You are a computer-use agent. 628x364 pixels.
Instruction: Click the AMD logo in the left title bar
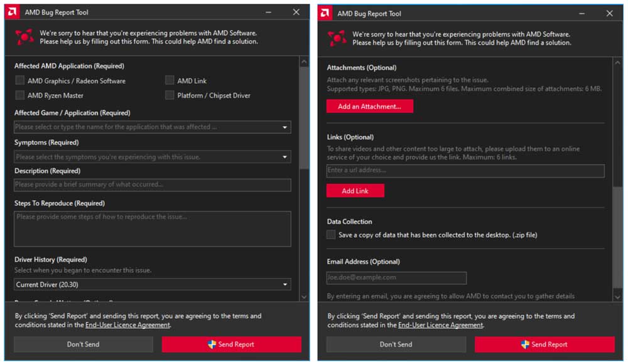(11, 12)
